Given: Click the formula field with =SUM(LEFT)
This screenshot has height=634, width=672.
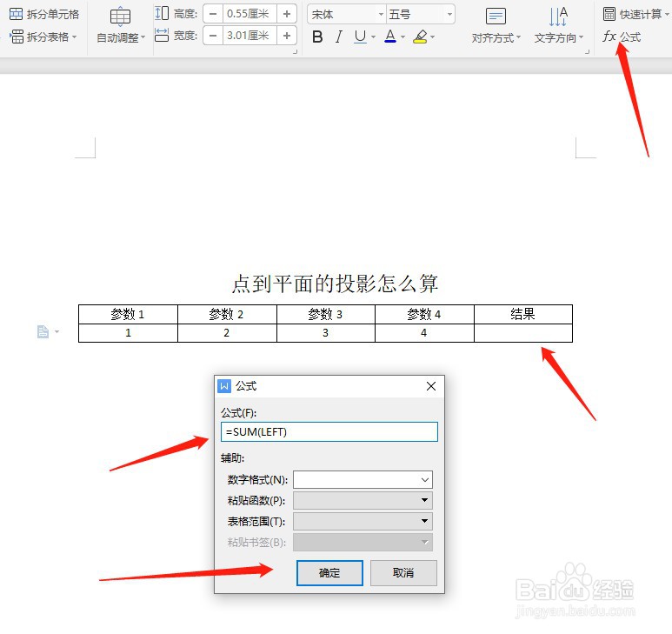Looking at the screenshot, I should [329, 431].
